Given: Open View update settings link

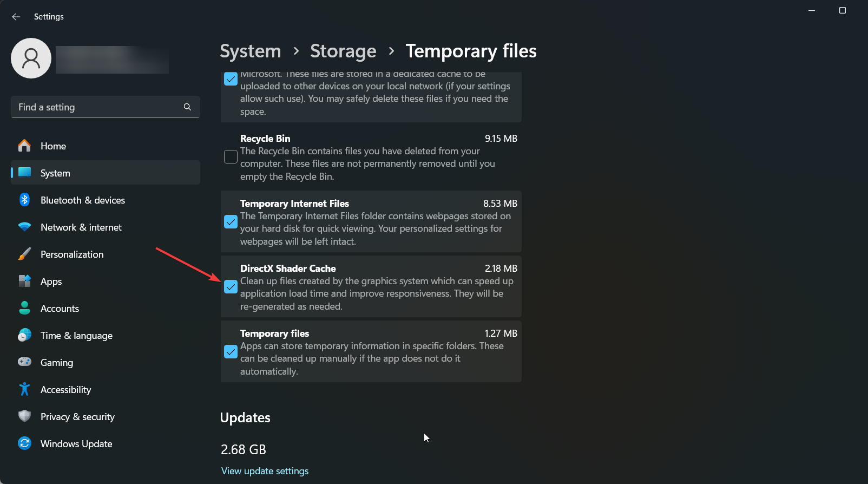Looking at the screenshot, I should (265, 471).
